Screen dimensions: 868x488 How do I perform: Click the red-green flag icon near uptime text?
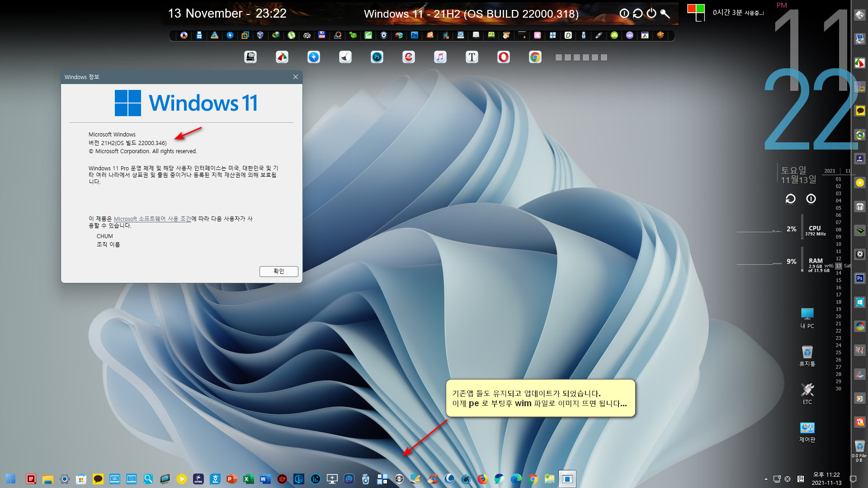(x=696, y=12)
